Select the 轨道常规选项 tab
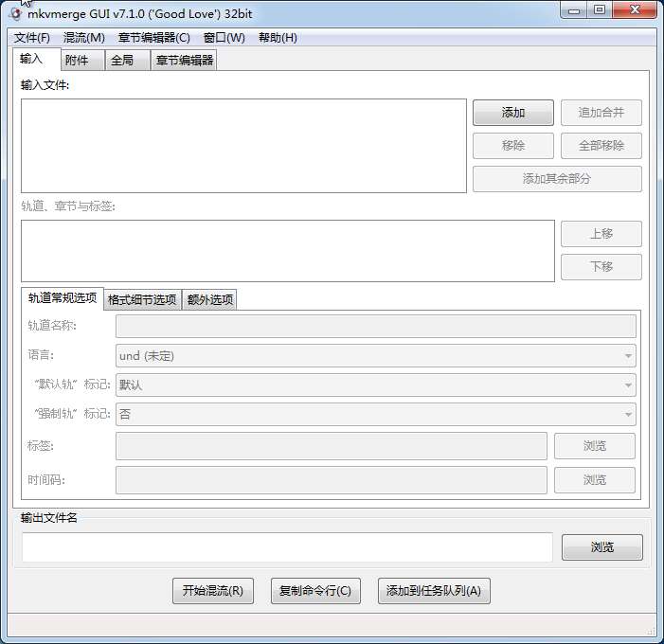Screen dimensions: 664x644 [x=63, y=298]
